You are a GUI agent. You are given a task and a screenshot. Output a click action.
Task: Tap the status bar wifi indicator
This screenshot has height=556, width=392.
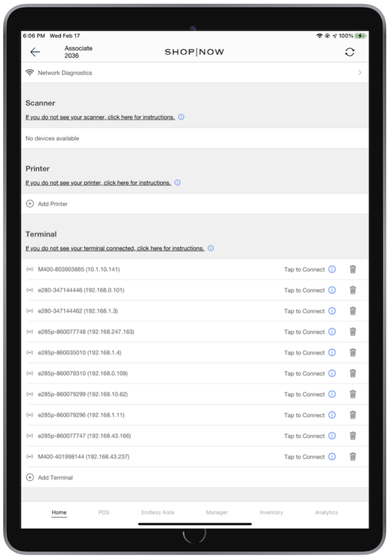[319, 36]
